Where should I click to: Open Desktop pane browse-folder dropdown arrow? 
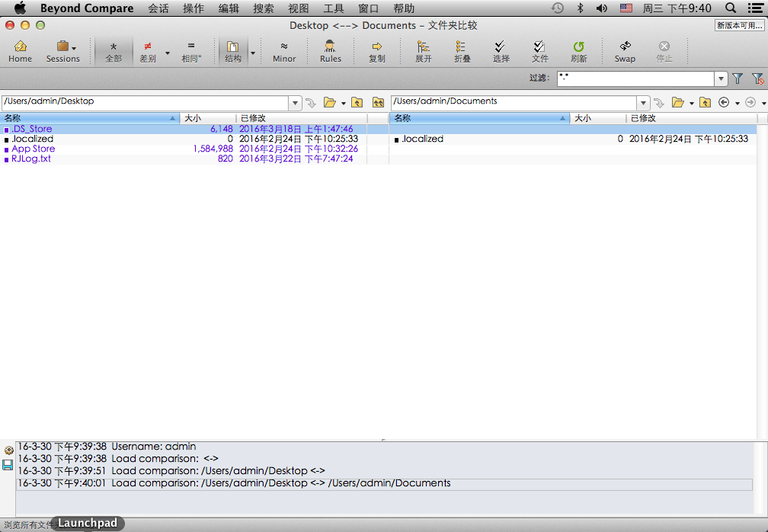[x=344, y=104]
